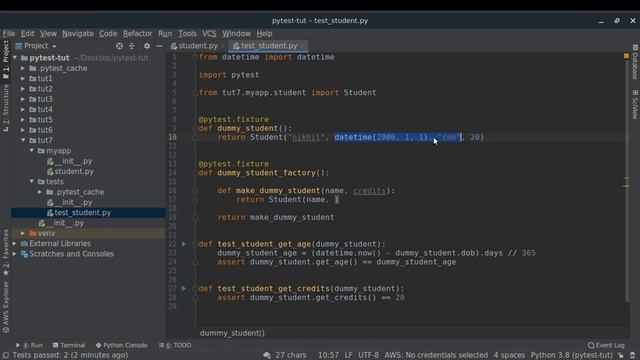This screenshot has width=640, height=360.
Task: Click AWS: No credentials selected status entry
Action: coord(436,356)
